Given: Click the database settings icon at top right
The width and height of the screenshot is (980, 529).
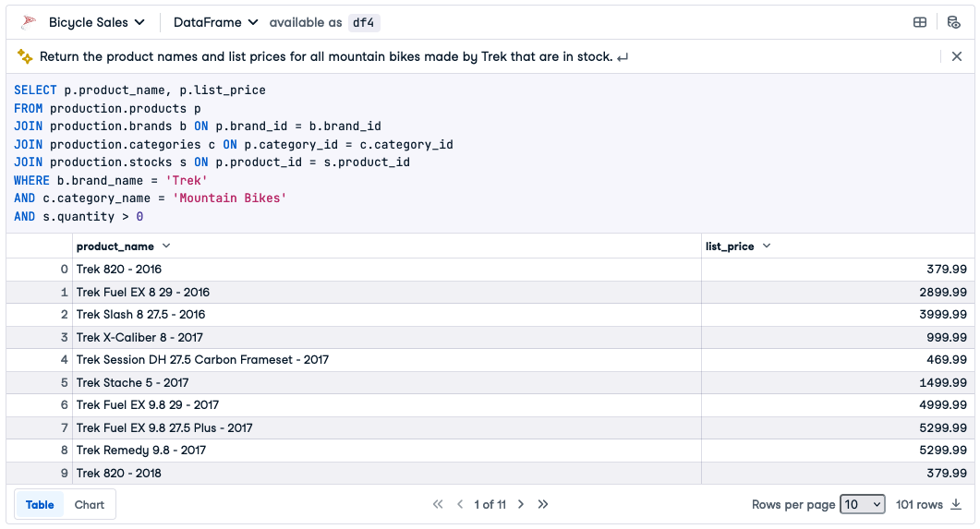Looking at the screenshot, I should click(x=953, y=22).
